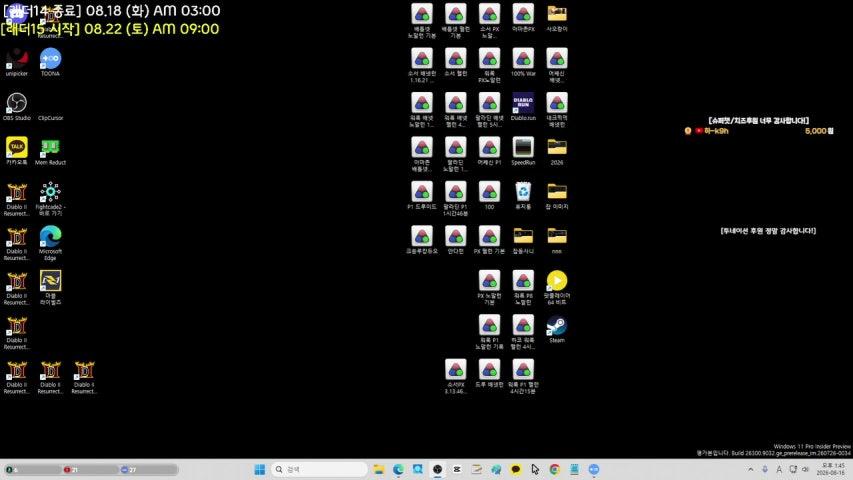This screenshot has width=853, height=480.
Task: Open the TOONA desktop shortcut
Action: click(x=50, y=62)
